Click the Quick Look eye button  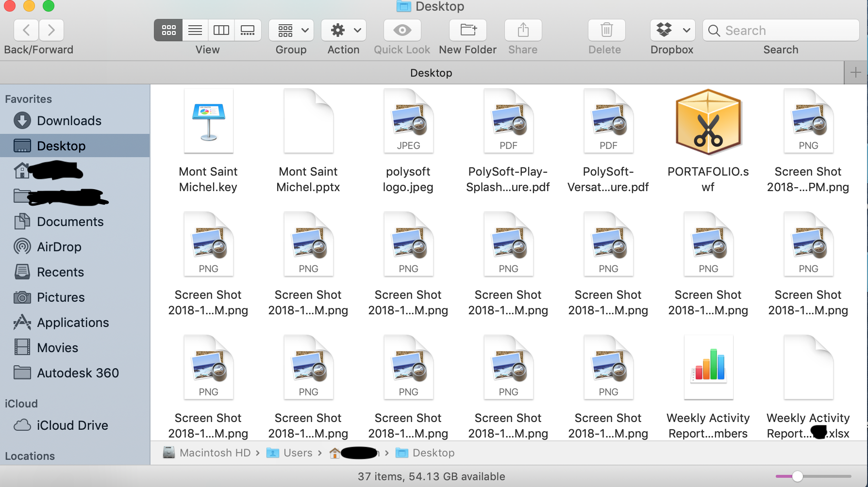point(402,30)
